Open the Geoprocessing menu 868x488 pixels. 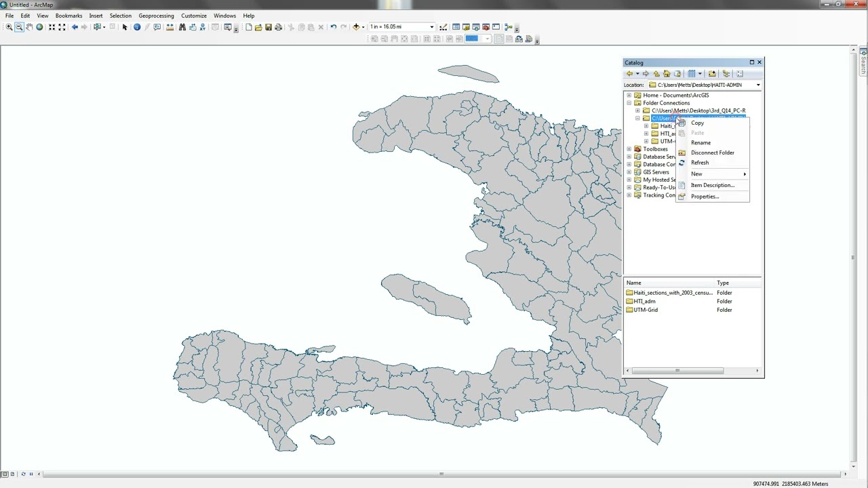point(156,16)
